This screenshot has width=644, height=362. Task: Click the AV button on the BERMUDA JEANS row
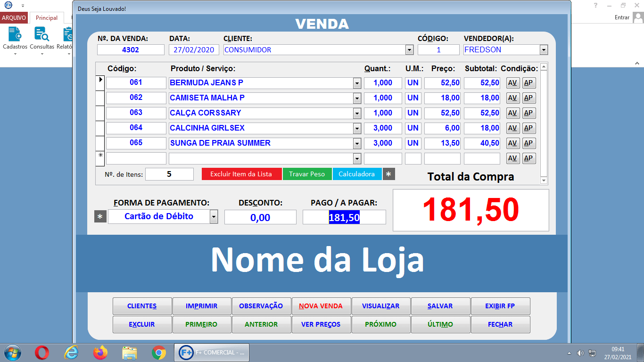point(512,82)
